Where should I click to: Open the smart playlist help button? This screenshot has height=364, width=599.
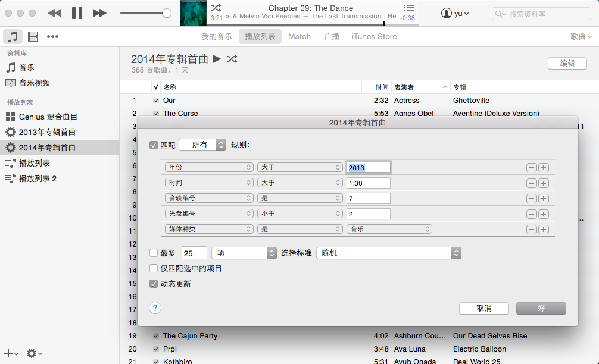pos(155,308)
